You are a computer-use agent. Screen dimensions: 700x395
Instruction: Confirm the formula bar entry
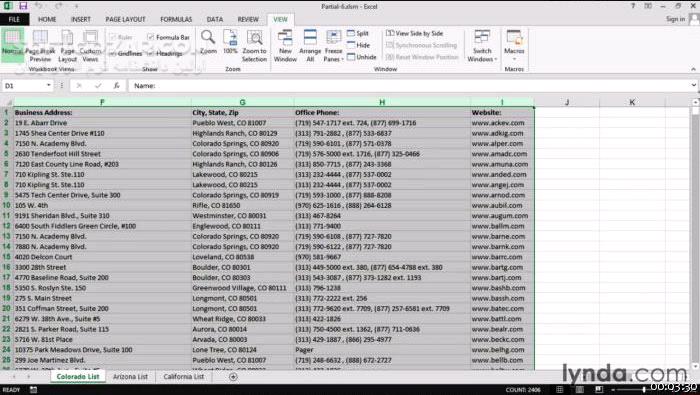[98, 86]
